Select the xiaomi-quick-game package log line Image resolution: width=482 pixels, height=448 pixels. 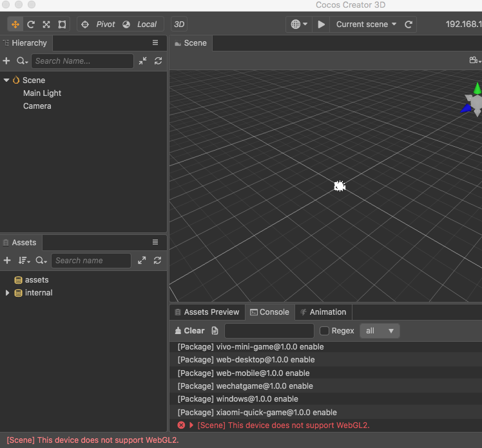(x=325, y=413)
